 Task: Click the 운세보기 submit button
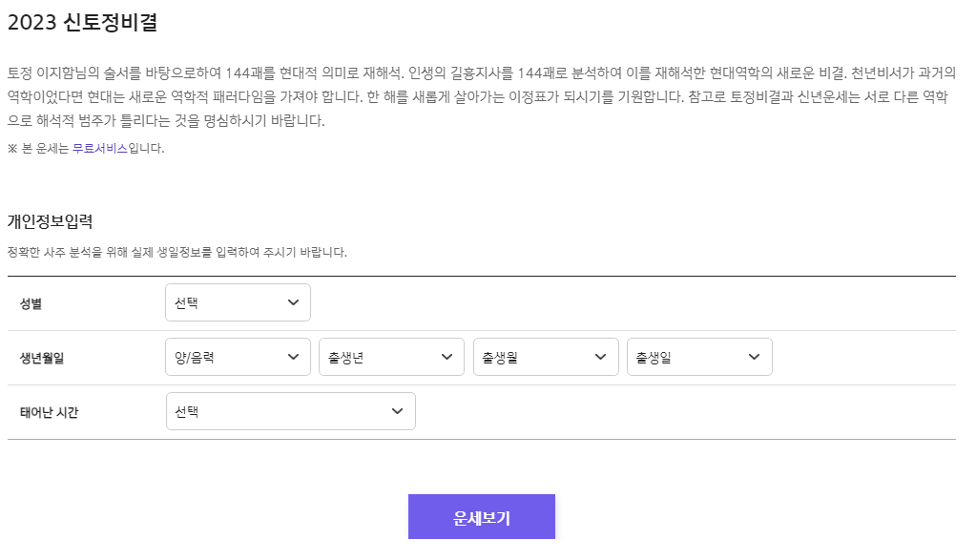tap(482, 515)
